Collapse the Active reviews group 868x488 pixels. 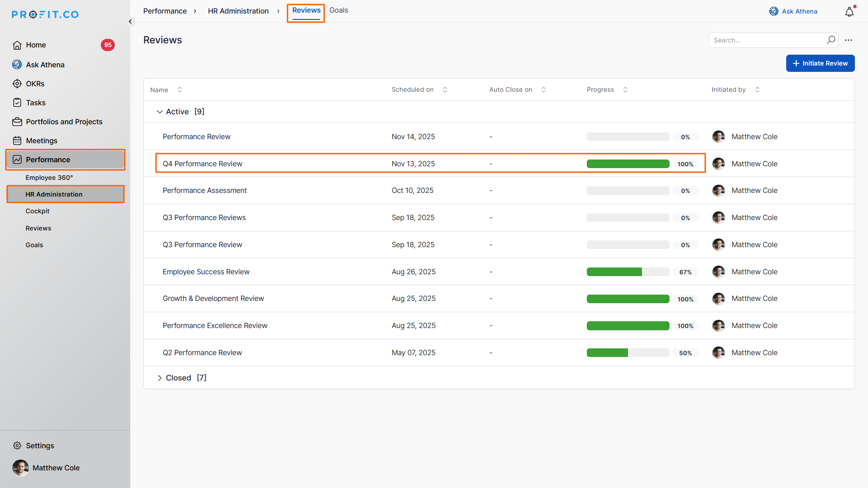pos(160,112)
